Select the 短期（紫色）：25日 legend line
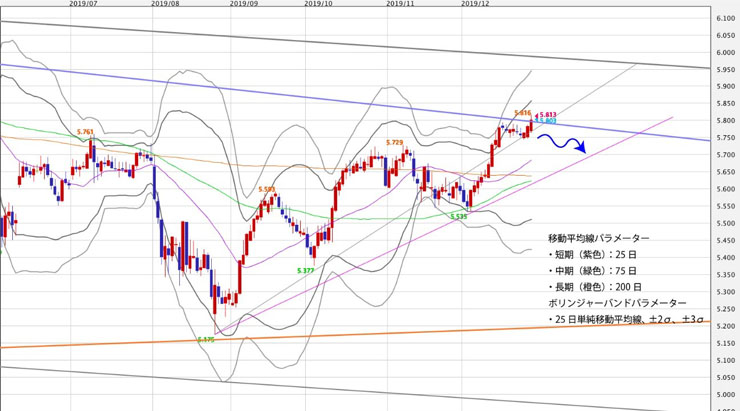Image resolution: width=740 pixels, height=411 pixels. click(593, 254)
